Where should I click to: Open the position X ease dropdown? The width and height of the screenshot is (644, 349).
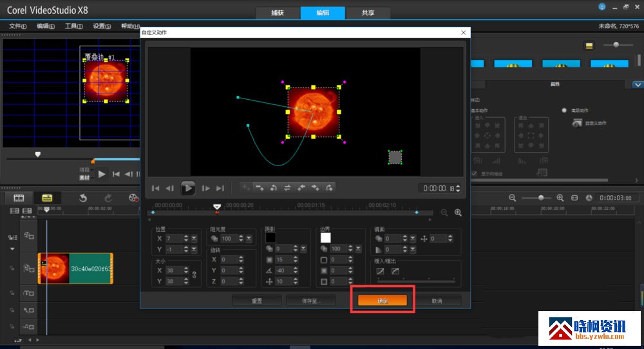(194, 239)
